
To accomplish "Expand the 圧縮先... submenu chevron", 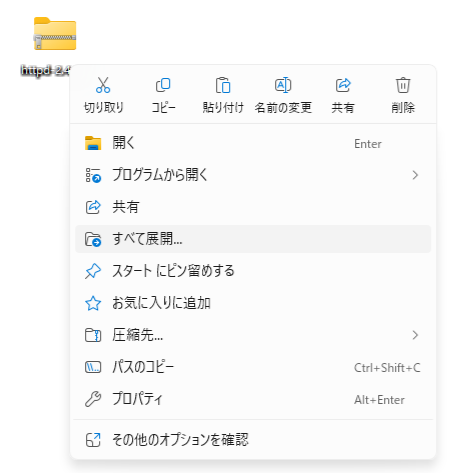I will [415, 335].
